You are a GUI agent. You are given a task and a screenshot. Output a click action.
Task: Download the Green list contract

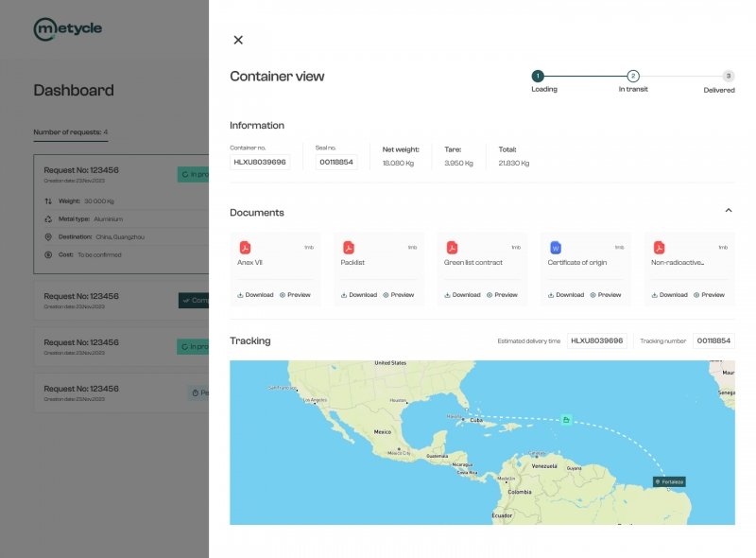(x=462, y=295)
